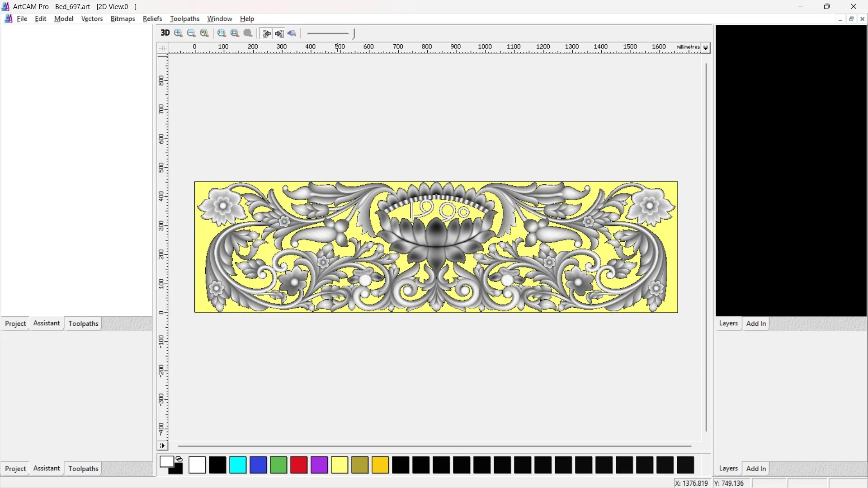
Task: Click the Zoom In tool
Action: coord(178,33)
